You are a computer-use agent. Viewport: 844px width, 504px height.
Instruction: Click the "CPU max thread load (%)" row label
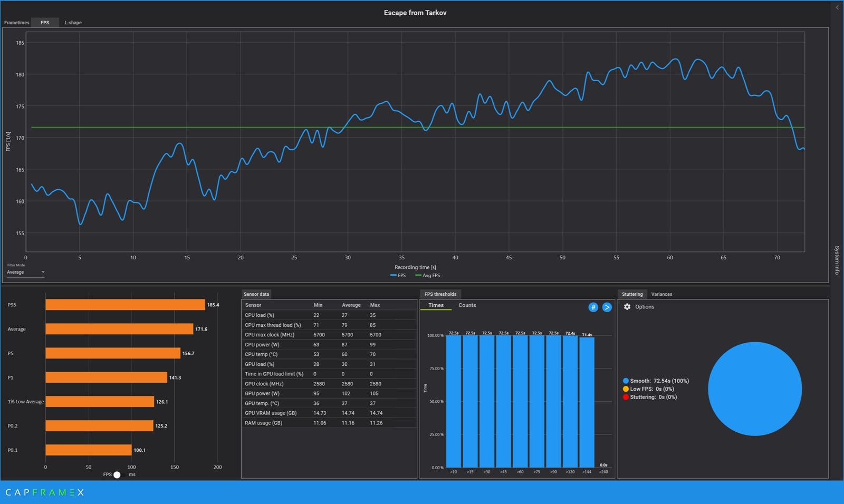(x=273, y=325)
